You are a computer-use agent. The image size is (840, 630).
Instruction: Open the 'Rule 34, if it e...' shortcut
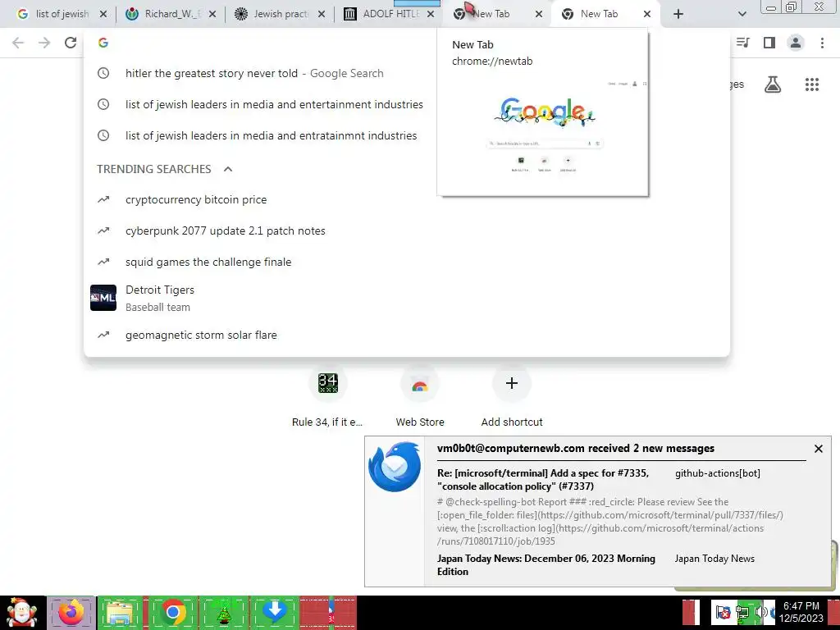tap(327, 398)
